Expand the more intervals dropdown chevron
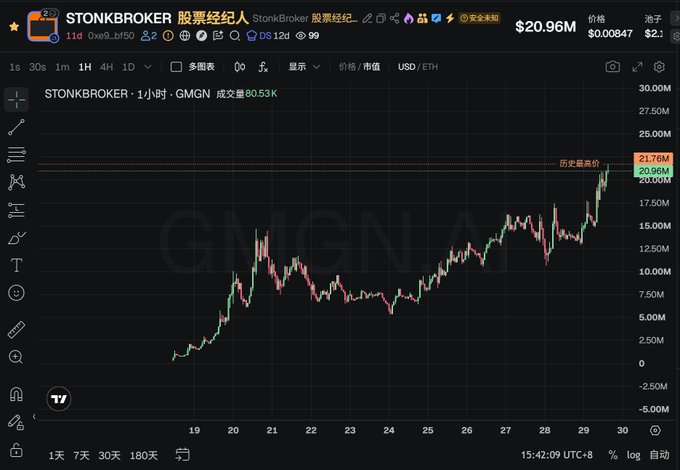680x470 pixels. pos(148,67)
